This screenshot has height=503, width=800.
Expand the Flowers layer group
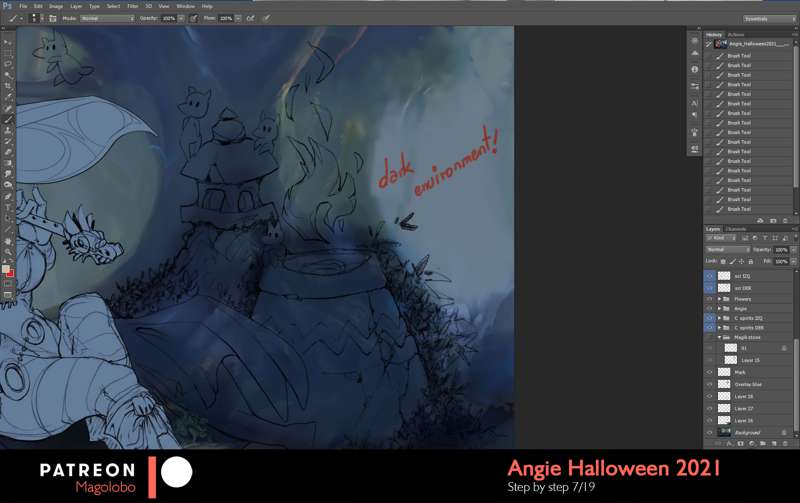(719, 299)
